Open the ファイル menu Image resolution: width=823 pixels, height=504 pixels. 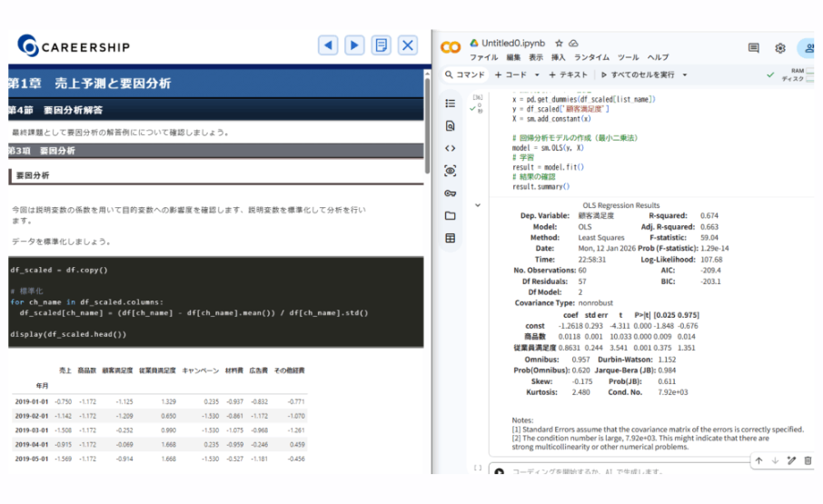[482, 57]
